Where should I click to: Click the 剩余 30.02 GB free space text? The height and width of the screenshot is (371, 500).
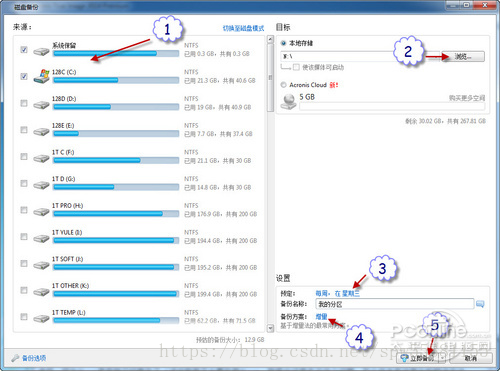pos(445,121)
